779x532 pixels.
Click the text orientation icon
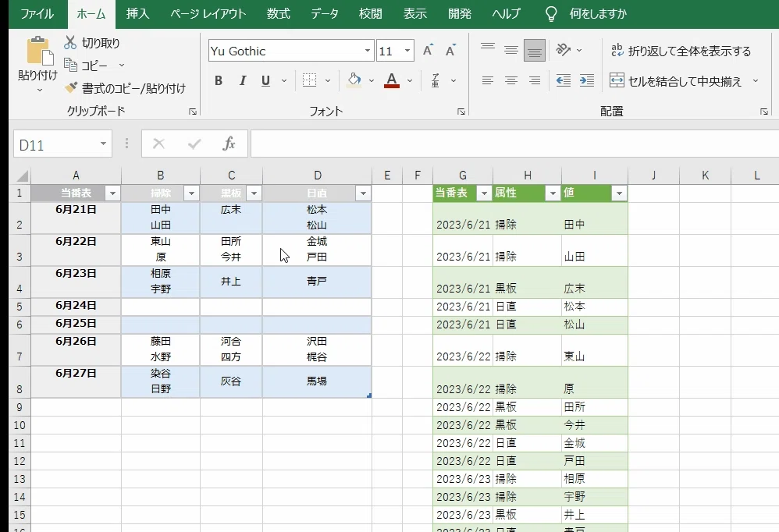click(x=564, y=50)
